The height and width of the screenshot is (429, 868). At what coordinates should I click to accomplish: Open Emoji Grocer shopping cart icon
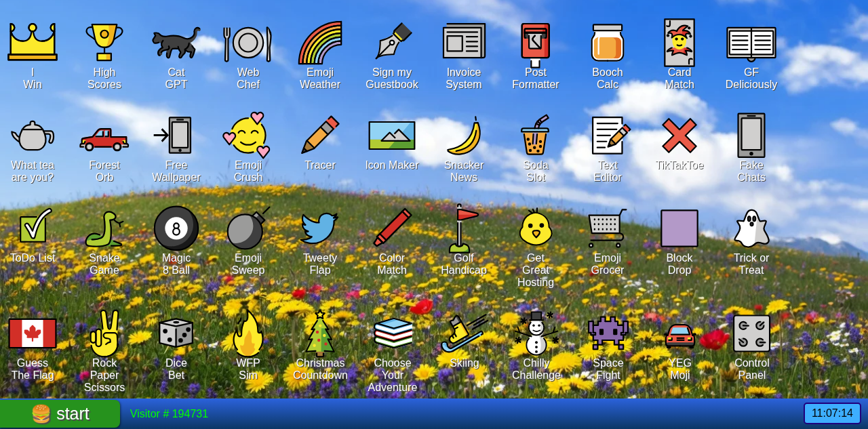(x=608, y=228)
